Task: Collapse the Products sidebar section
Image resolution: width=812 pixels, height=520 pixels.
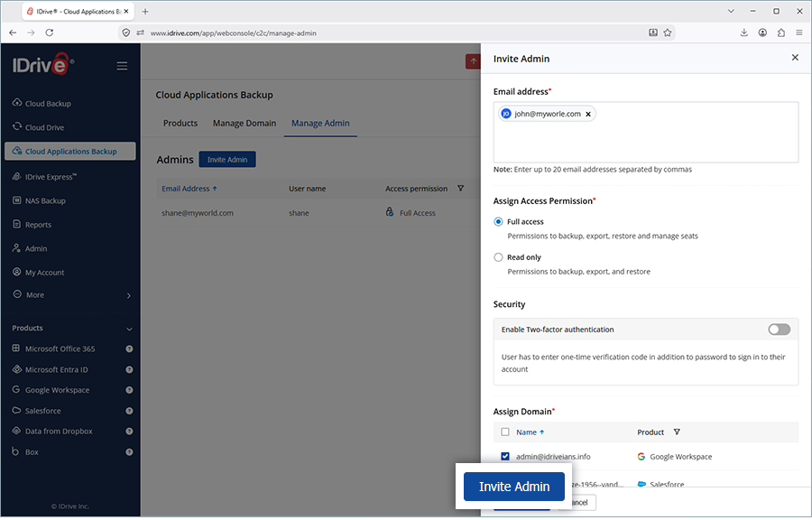Action: pos(129,329)
